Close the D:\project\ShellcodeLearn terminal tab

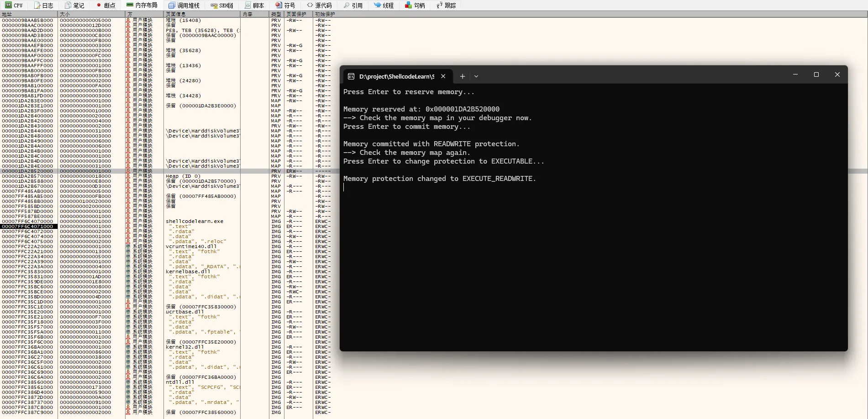(x=443, y=76)
